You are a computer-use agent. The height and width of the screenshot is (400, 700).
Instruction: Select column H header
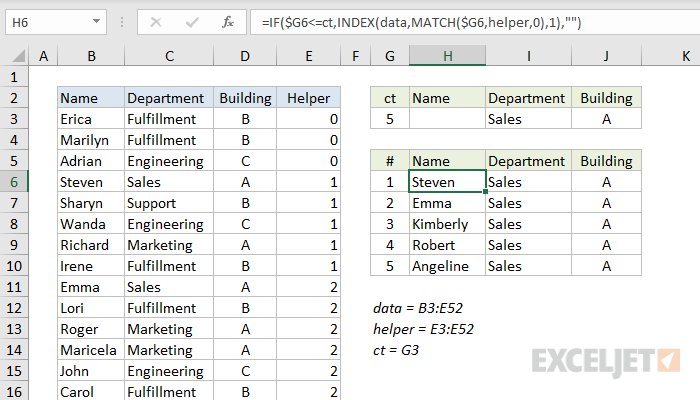pos(447,57)
